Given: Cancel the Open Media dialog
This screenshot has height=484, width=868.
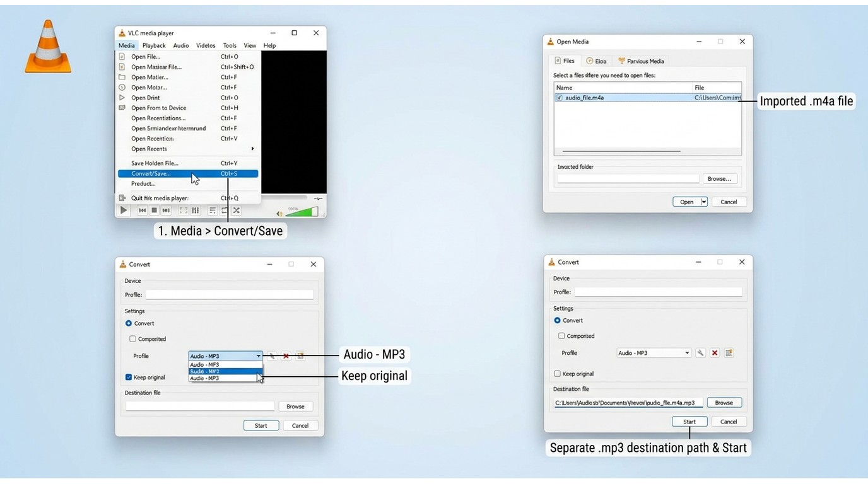Looking at the screenshot, I should (729, 202).
